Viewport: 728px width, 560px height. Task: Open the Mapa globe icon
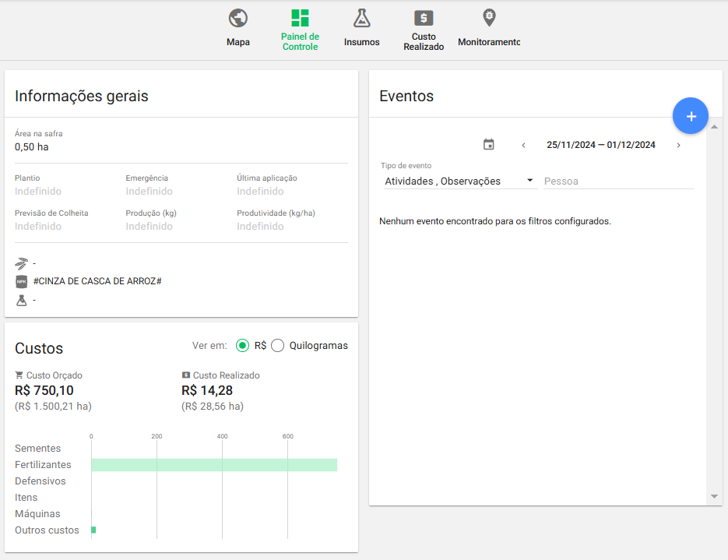[x=238, y=19]
